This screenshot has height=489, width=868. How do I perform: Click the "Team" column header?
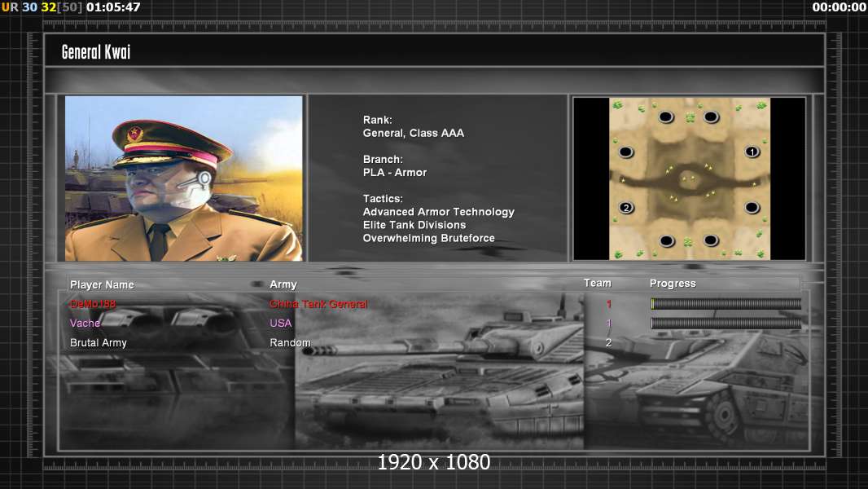point(598,283)
